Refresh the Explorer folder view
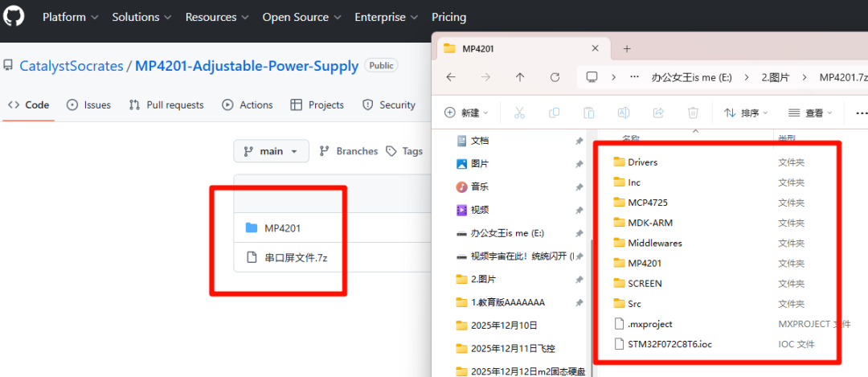868x377 pixels. pyautogui.click(x=555, y=77)
